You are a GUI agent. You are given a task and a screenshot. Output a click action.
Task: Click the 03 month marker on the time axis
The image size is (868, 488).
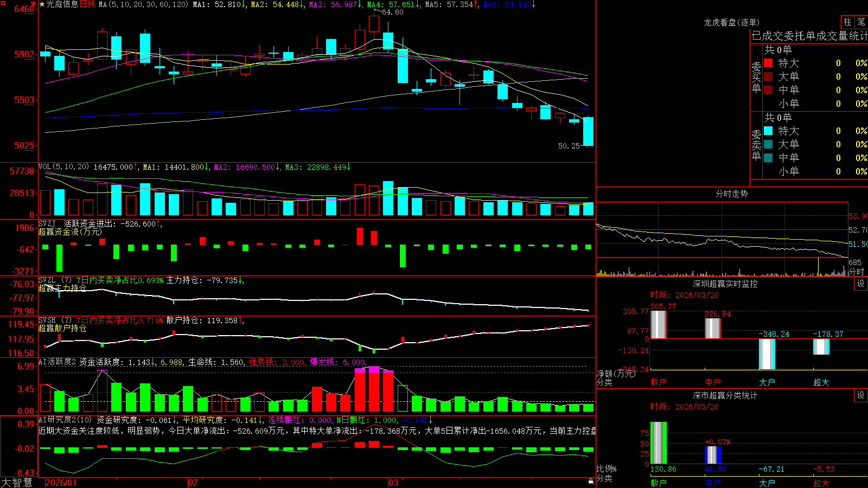tap(393, 483)
